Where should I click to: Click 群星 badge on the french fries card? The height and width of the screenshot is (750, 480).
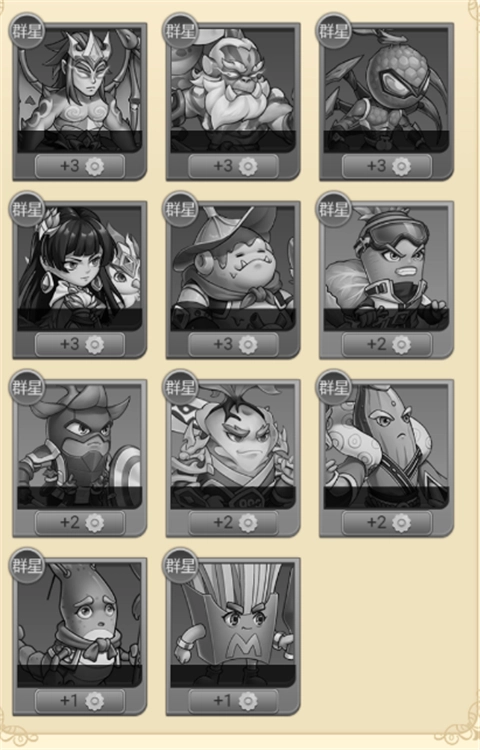(181, 566)
